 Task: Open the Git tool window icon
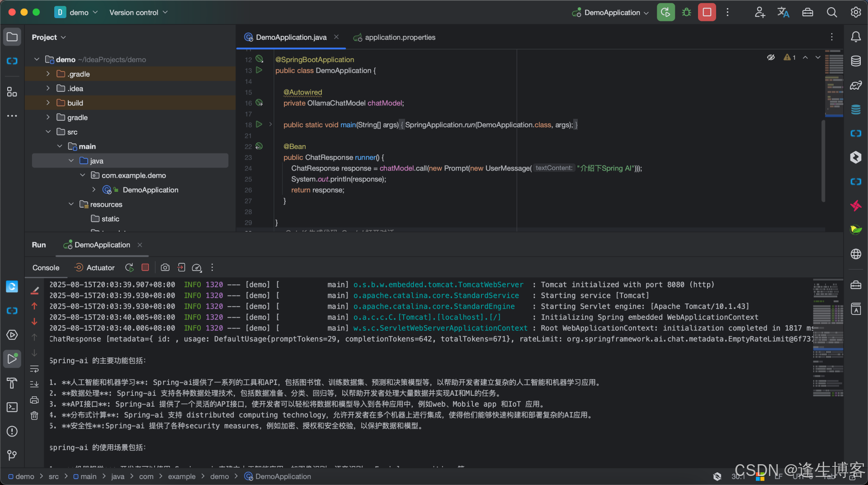pyautogui.click(x=12, y=455)
